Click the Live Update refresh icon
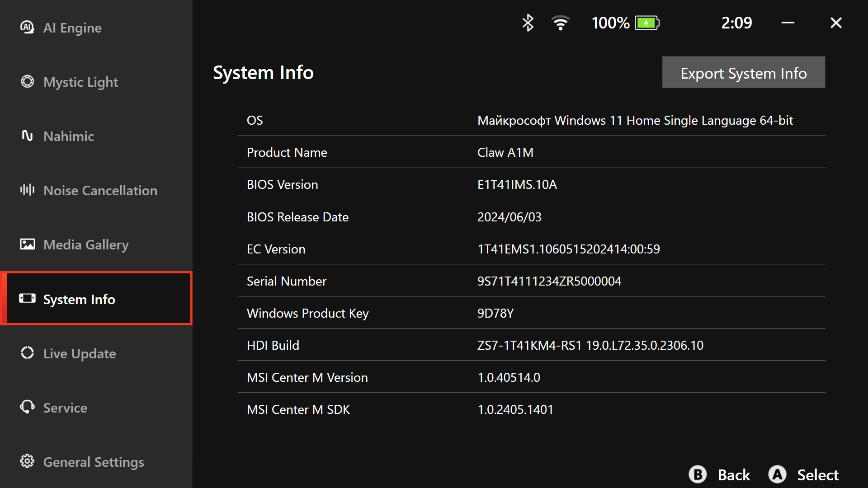This screenshot has width=868, height=488. click(x=27, y=353)
